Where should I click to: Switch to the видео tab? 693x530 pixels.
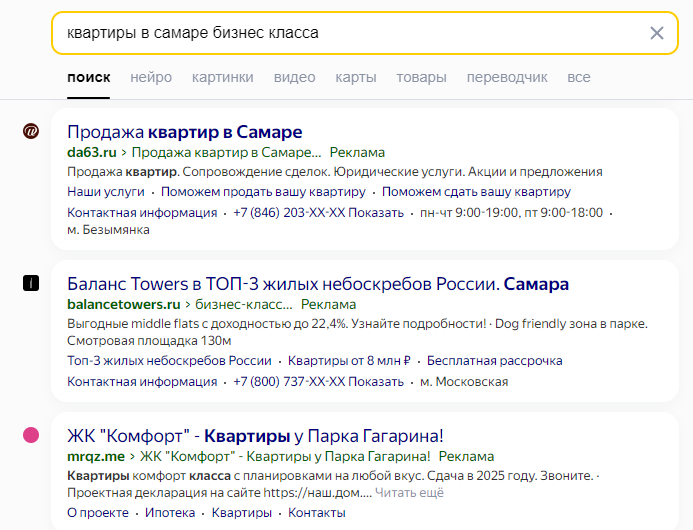[294, 77]
